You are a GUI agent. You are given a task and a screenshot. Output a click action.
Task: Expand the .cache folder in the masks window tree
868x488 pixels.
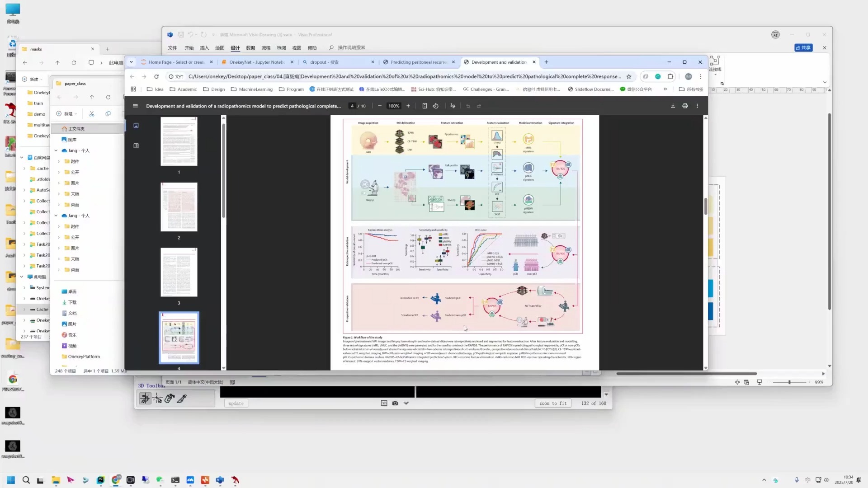point(24,169)
